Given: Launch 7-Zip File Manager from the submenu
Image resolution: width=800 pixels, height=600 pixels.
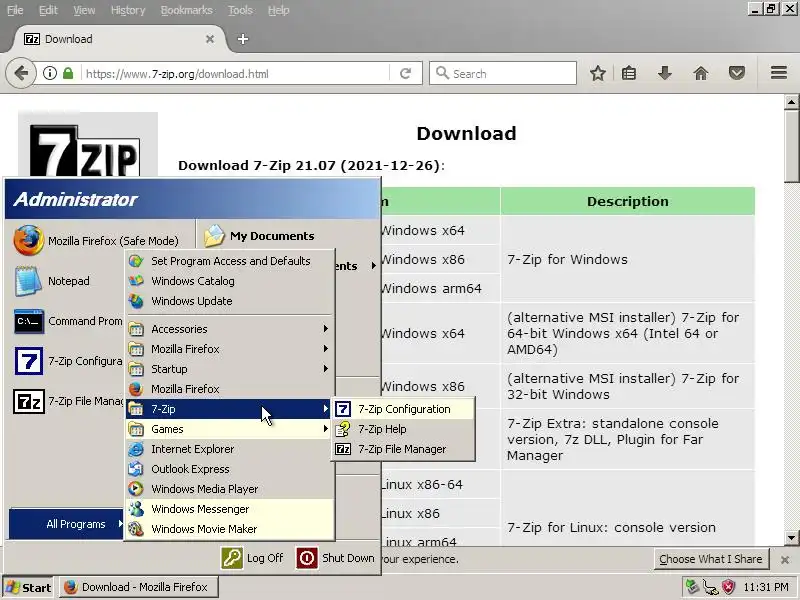Looking at the screenshot, I should pos(403,449).
